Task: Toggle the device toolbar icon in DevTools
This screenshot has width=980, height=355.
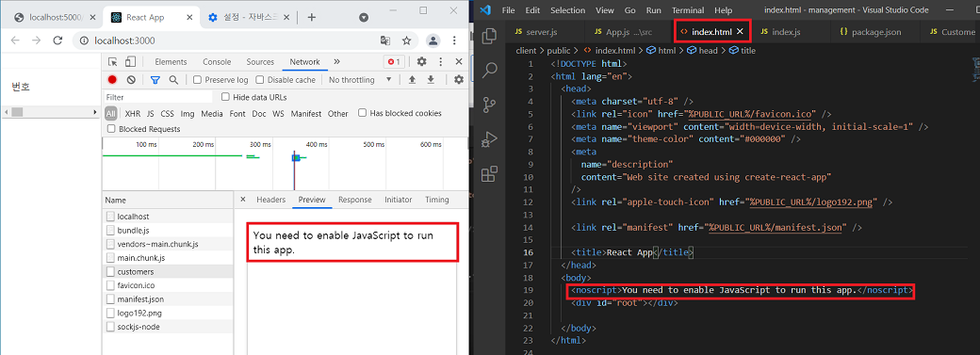Action: pos(130,62)
